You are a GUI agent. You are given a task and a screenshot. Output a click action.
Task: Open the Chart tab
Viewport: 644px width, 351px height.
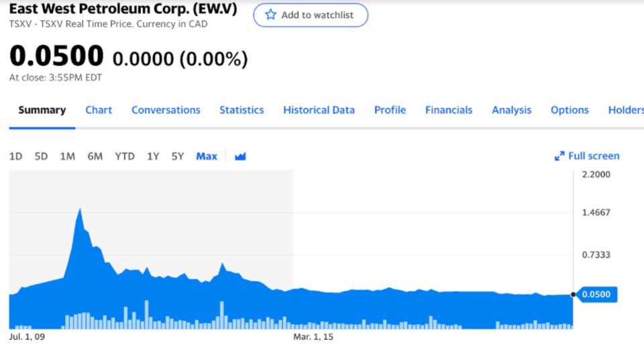pyautogui.click(x=99, y=110)
